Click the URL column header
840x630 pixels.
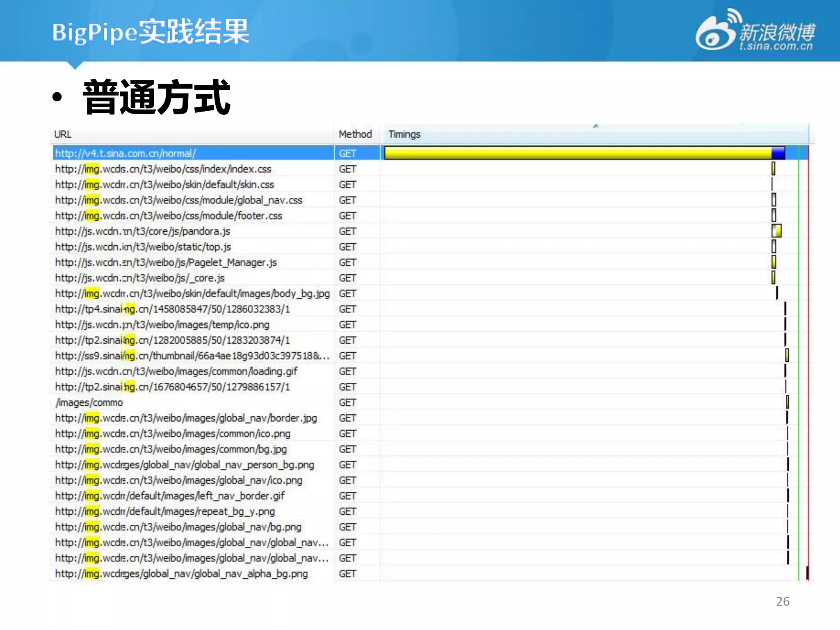(x=63, y=134)
